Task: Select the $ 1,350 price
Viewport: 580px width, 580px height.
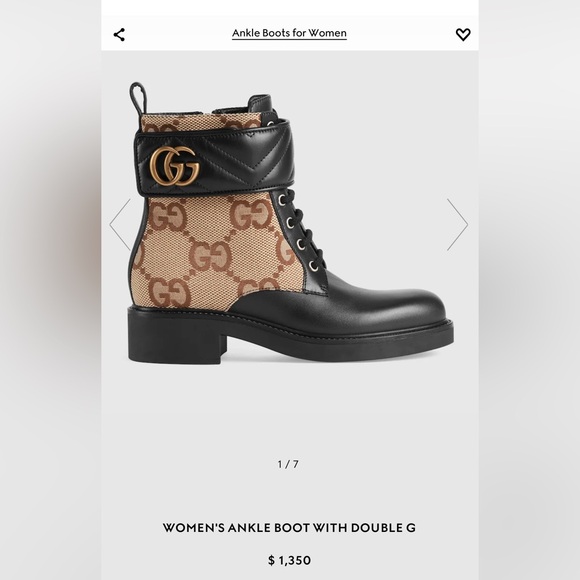Action: [x=289, y=560]
